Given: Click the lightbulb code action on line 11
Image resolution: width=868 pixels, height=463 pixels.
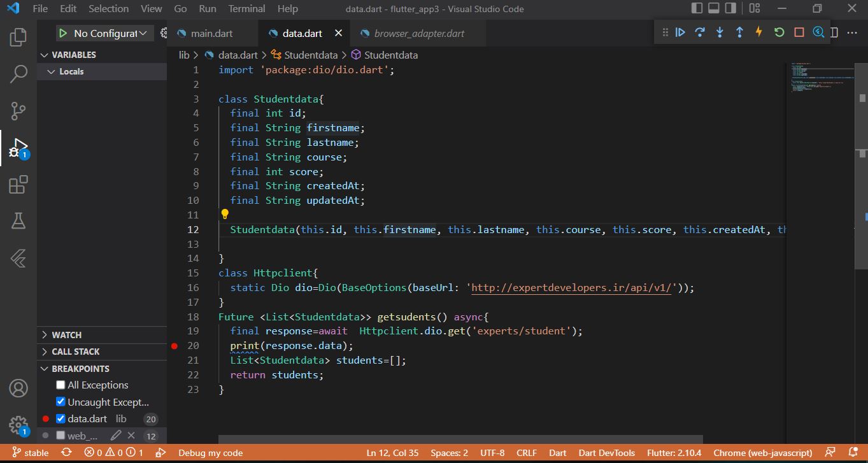Looking at the screenshot, I should pos(225,214).
